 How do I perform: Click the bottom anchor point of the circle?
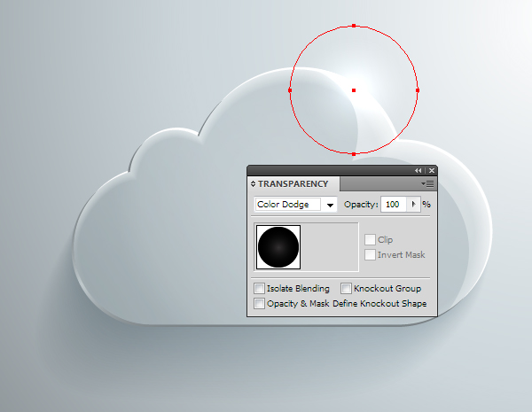[354, 154]
